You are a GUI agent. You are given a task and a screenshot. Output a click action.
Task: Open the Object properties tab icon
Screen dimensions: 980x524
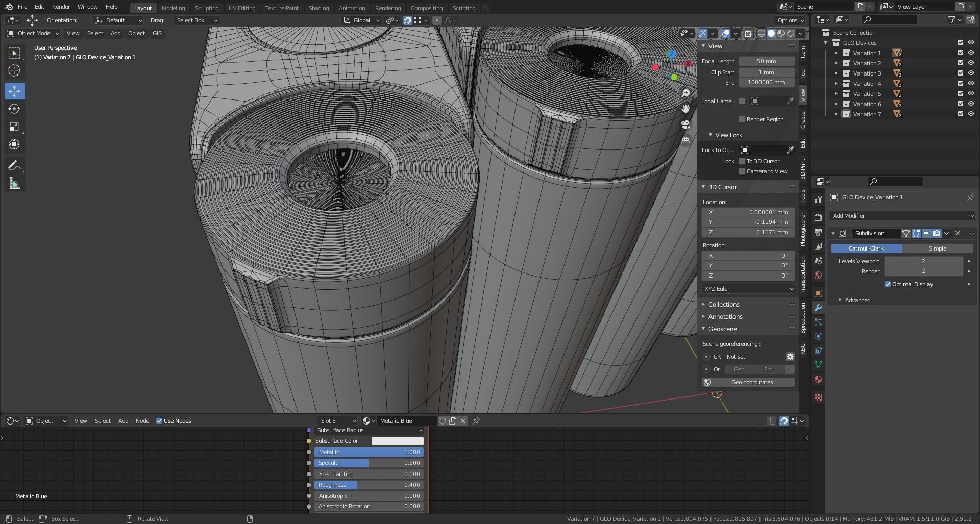point(818,293)
